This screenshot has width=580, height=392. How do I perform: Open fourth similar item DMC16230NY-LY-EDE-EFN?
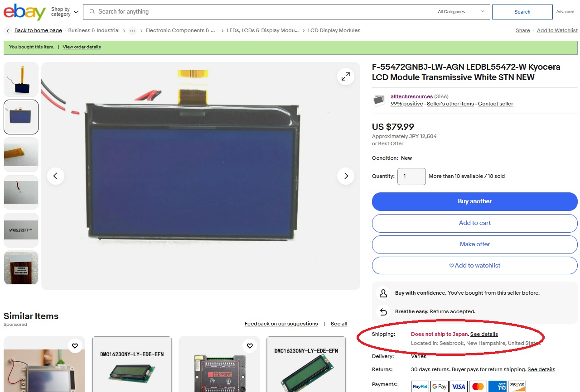tap(306, 364)
